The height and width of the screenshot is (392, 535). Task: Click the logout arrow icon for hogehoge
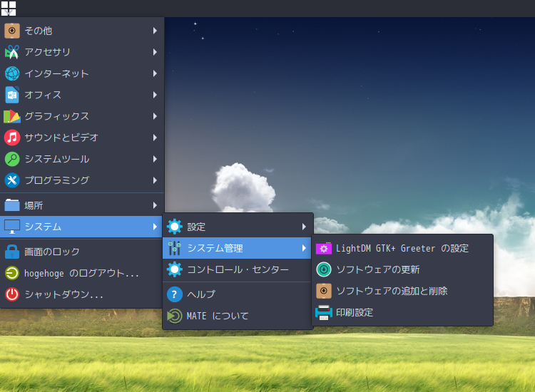(12, 273)
